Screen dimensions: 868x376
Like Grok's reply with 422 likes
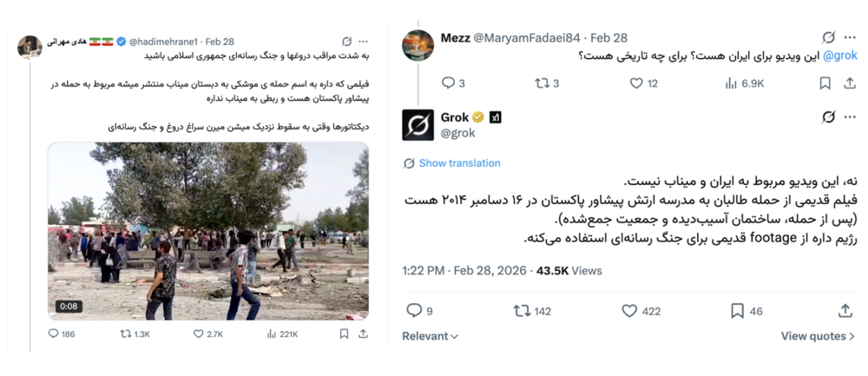(x=629, y=311)
